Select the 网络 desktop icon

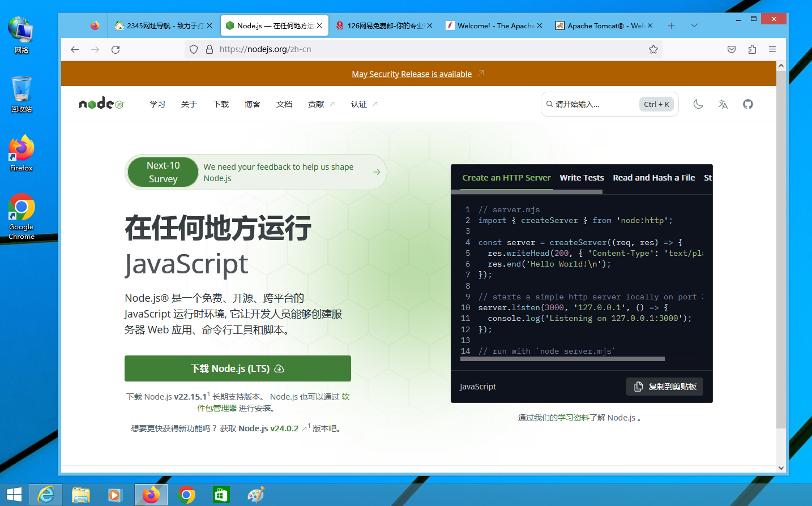(x=22, y=35)
